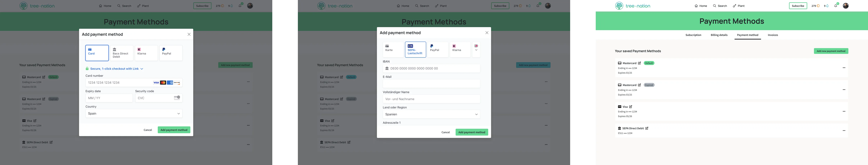Open options menu for Expired Mastercard, right panel

click(844, 90)
